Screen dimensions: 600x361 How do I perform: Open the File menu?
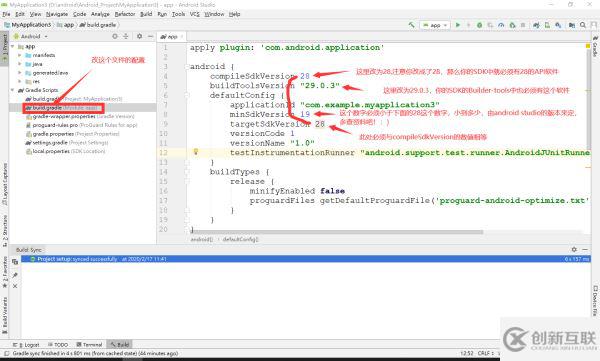(x=6, y=14)
